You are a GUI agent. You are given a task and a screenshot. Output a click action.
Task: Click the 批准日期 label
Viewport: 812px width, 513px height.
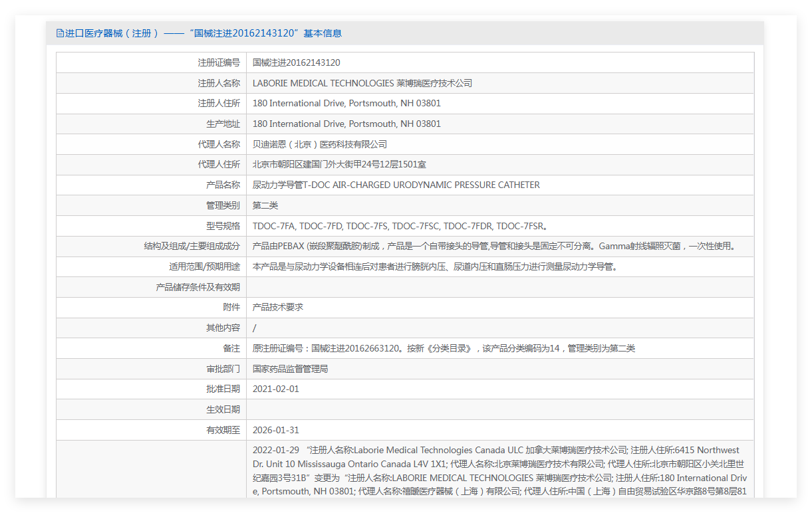tap(223, 389)
